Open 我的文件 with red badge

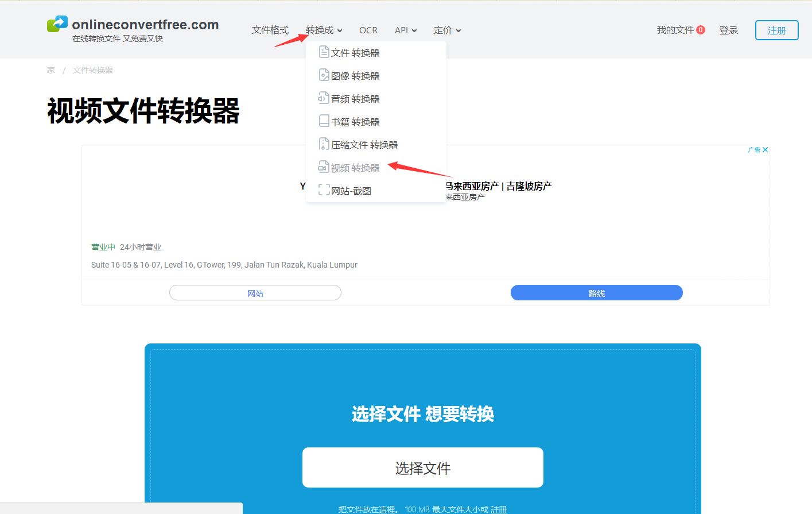click(x=681, y=30)
